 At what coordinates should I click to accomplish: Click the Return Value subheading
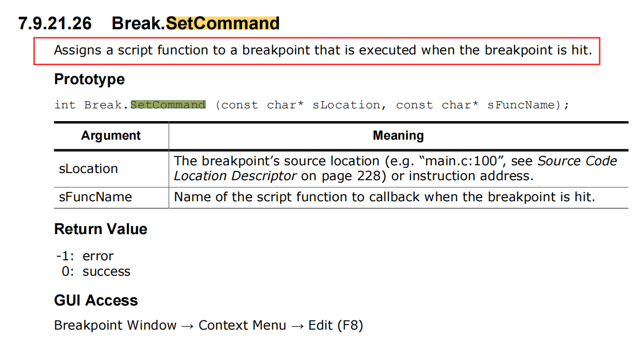101,229
